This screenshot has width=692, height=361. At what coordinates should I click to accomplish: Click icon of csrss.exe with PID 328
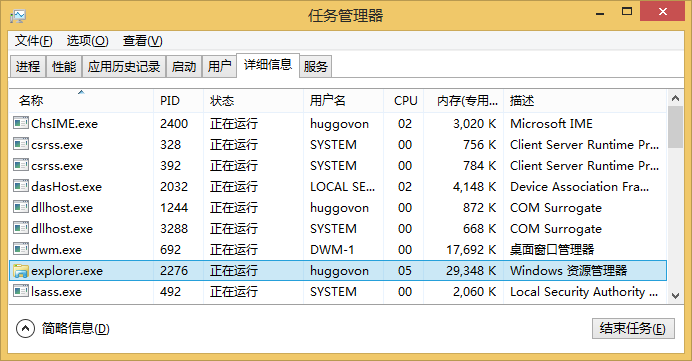[21, 144]
